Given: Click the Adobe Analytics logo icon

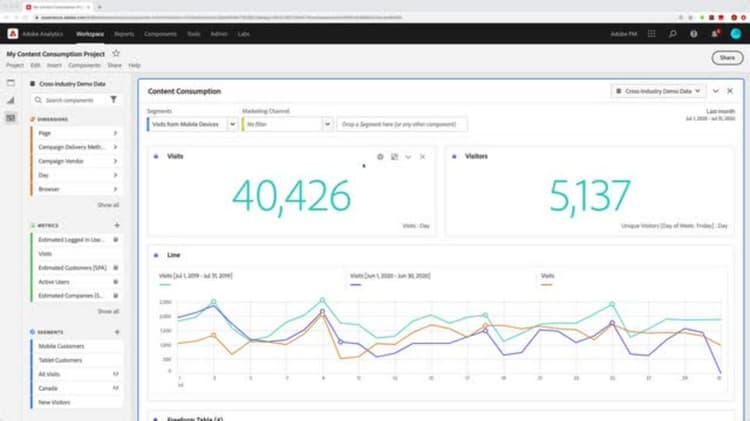Looking at the screenshot, I should (x=13, y=33).
